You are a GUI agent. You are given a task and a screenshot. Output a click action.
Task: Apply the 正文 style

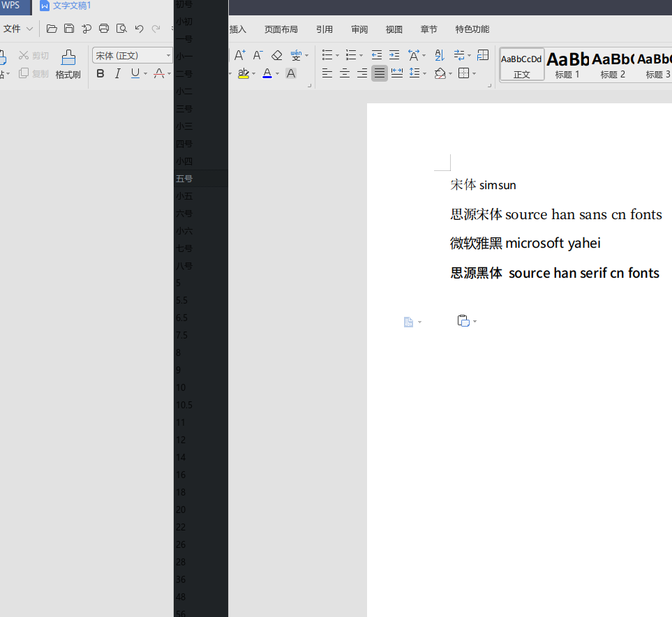tap(522, 64)
